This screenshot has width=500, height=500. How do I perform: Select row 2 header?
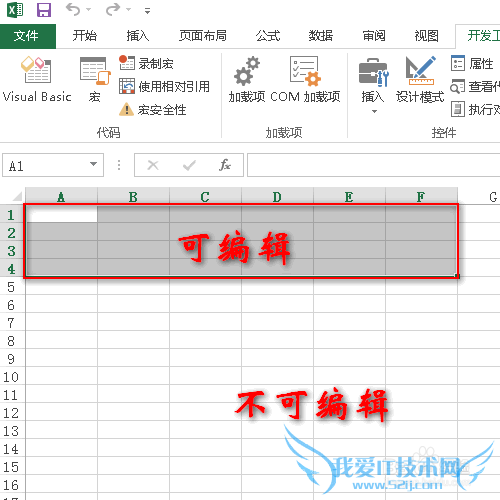12,233
